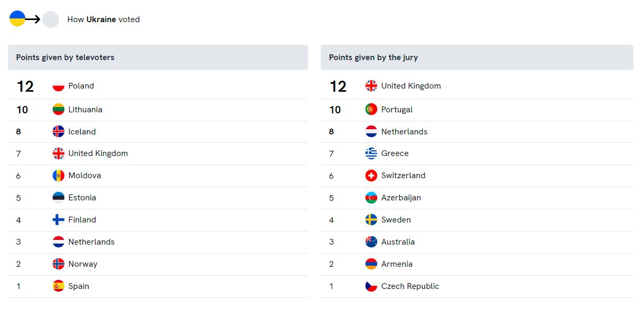Select 'Points given by televoters' header
644x310 pixels.
[x=65, y=57]
